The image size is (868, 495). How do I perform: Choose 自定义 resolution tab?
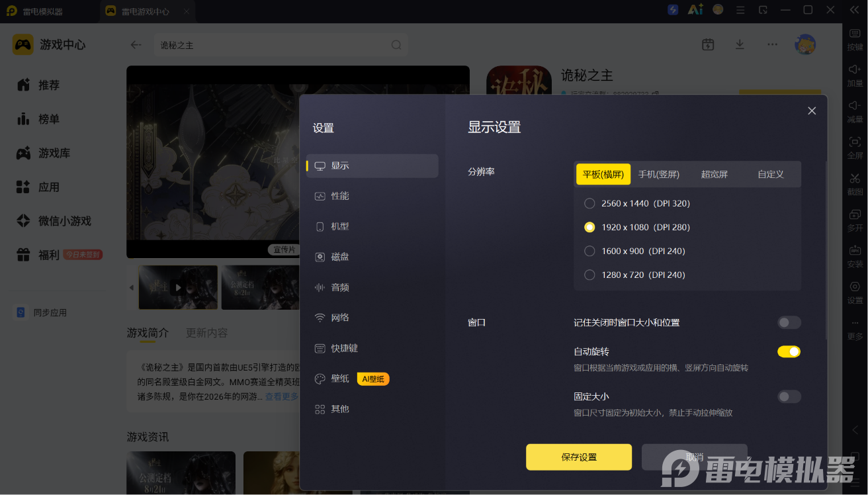pyautogui.click(x=771, y=174)
